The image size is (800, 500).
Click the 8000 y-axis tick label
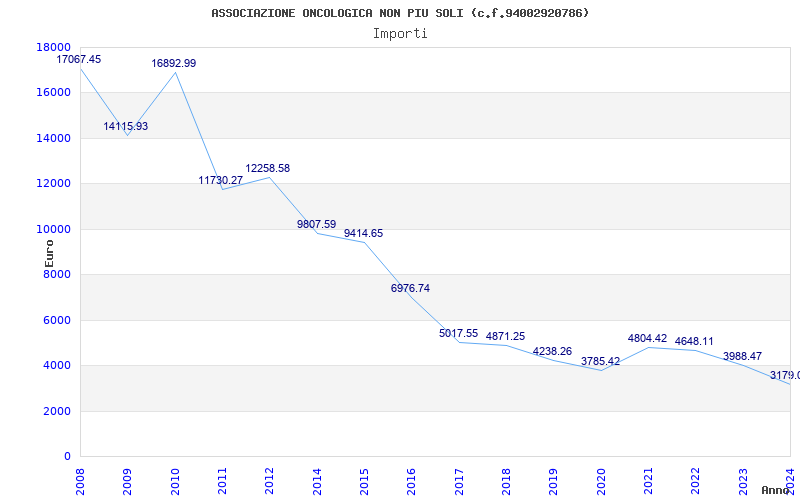(x=57, y=274)
